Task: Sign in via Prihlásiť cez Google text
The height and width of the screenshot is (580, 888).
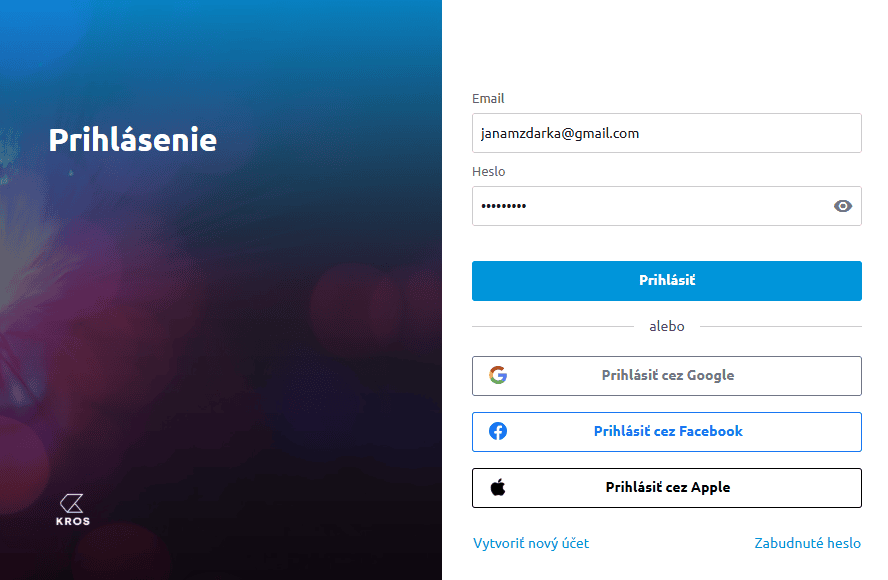Action: coord(668,376)
